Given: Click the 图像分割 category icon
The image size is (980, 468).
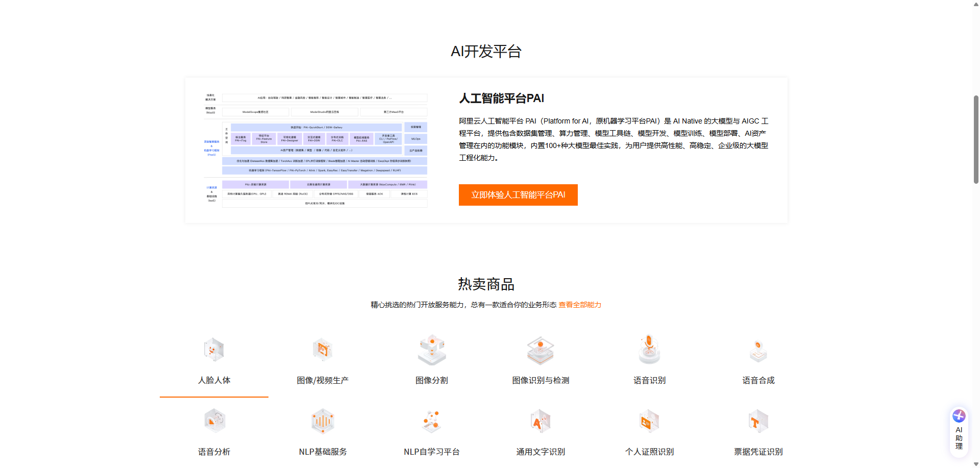Looking at the screenshot, I should (x=432, y=350).
